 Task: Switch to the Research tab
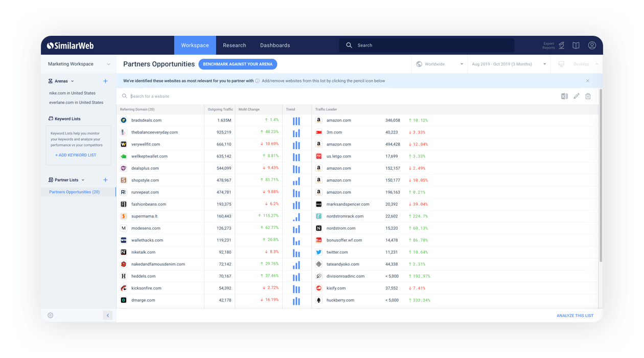pyautogui.click(x=235, y=45)
